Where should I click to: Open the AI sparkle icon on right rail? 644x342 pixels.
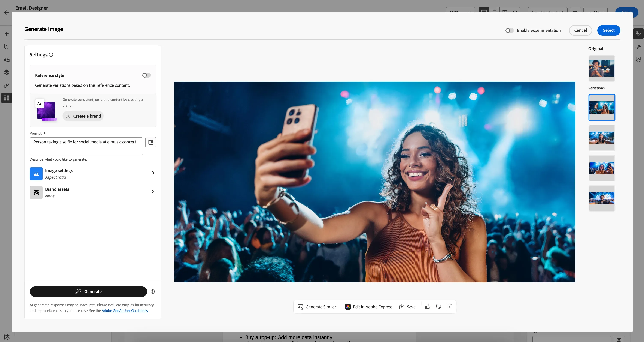coord(638,46)
